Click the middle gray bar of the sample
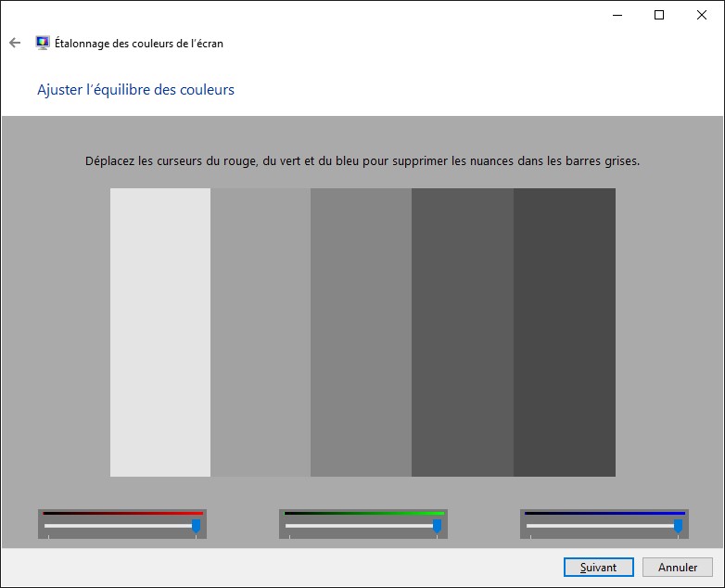725x588 pixels. (x=361, y=332)
